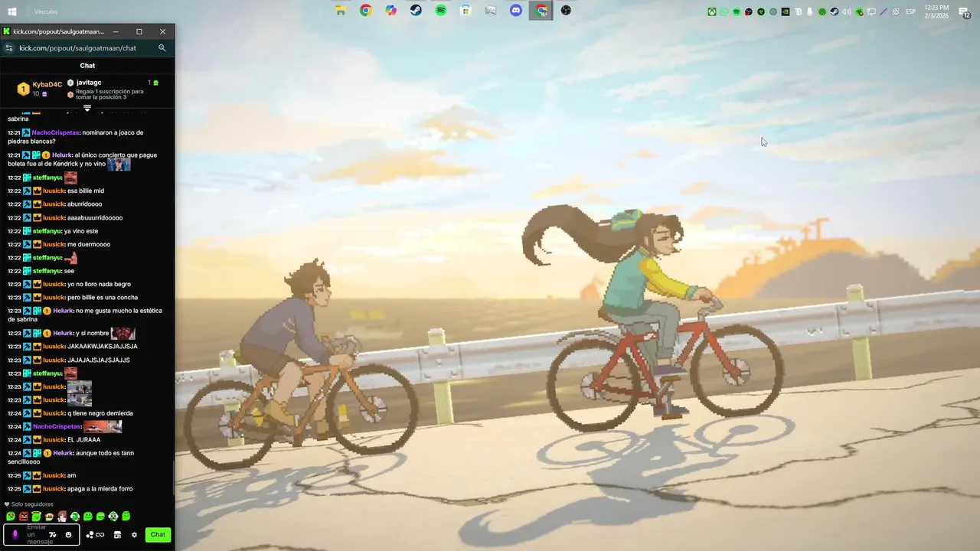Viewport: 980px width, 551px height.
Task: Open chat settings gear icon
Action: (x=134, y=535)
